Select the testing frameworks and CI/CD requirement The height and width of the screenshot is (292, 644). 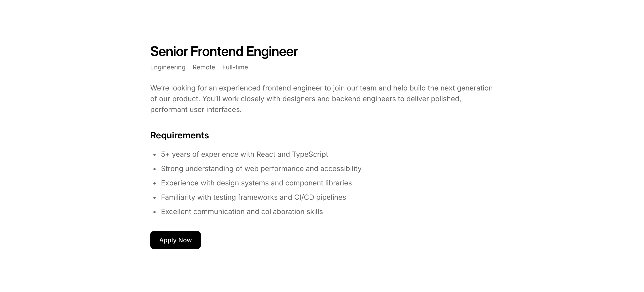pyautogui.click(x=253, y=197)
